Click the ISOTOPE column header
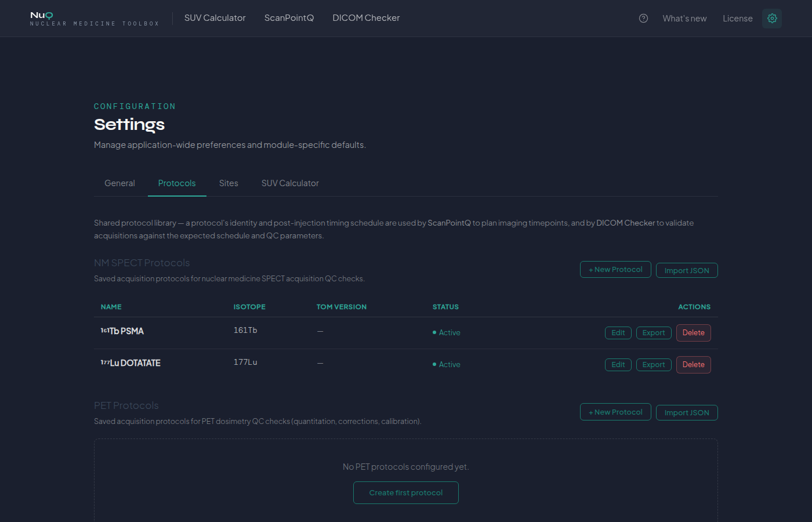 click(x=249, y=307)
